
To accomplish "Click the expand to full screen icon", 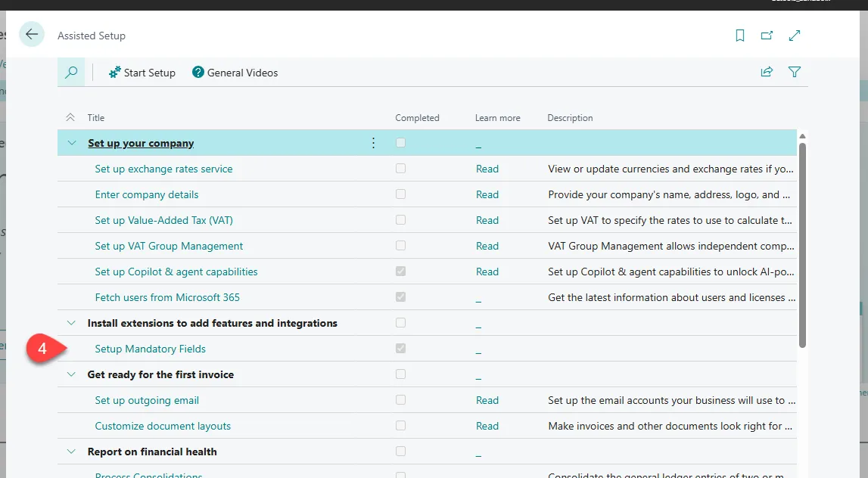I will coord(795,36).
